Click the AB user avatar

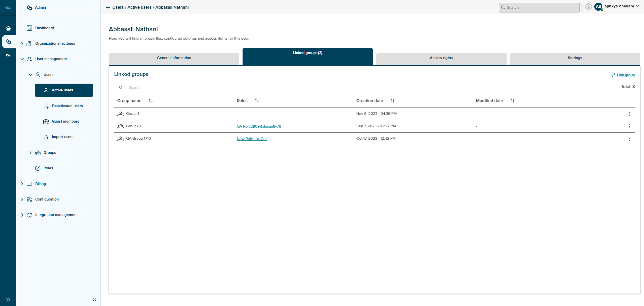(598, 7)
